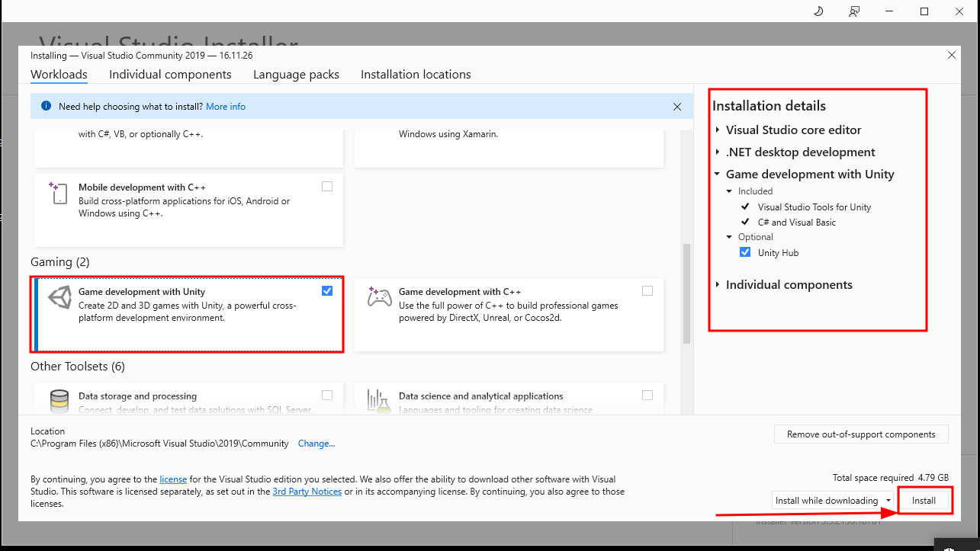The width and height of the screenshot is (980, 551).
Task: Click the 'Total space required 4.79 GB' text
Action: [891, 478]
